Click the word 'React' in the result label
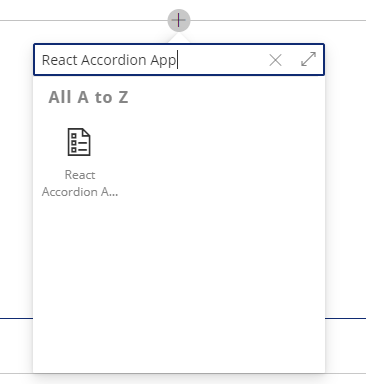Image resolution: width=366 pixels, height=384 pixels. point(80,175)
